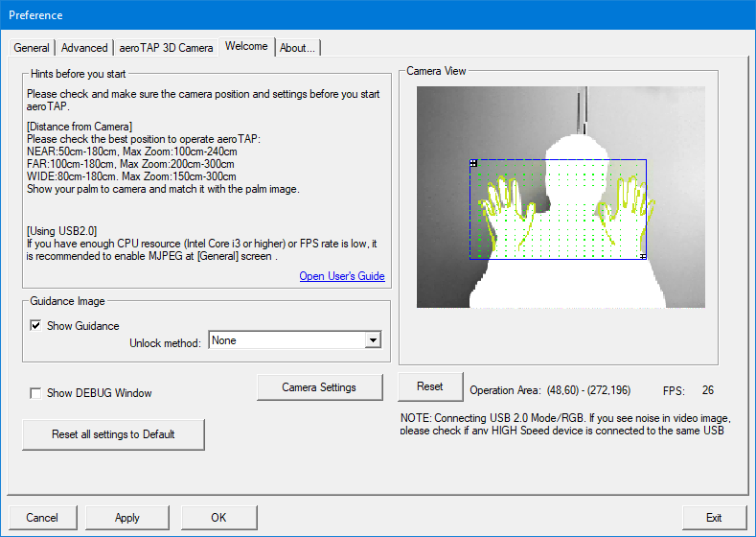This screenshot has width=756, height=537.
Task: Click the NOTE about USB 2.0 Mode/RGB
Action: click(x=565, y=424)
